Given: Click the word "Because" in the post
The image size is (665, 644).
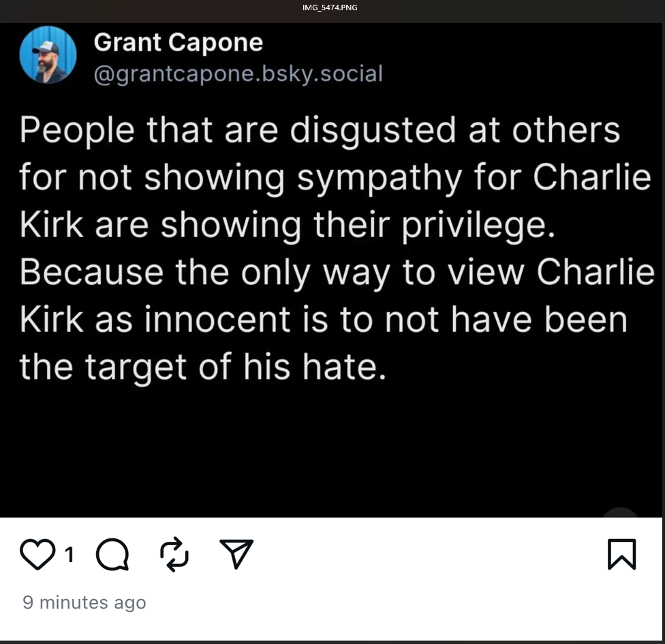Looking at the screenshot, I should click(x=91, y=273).
